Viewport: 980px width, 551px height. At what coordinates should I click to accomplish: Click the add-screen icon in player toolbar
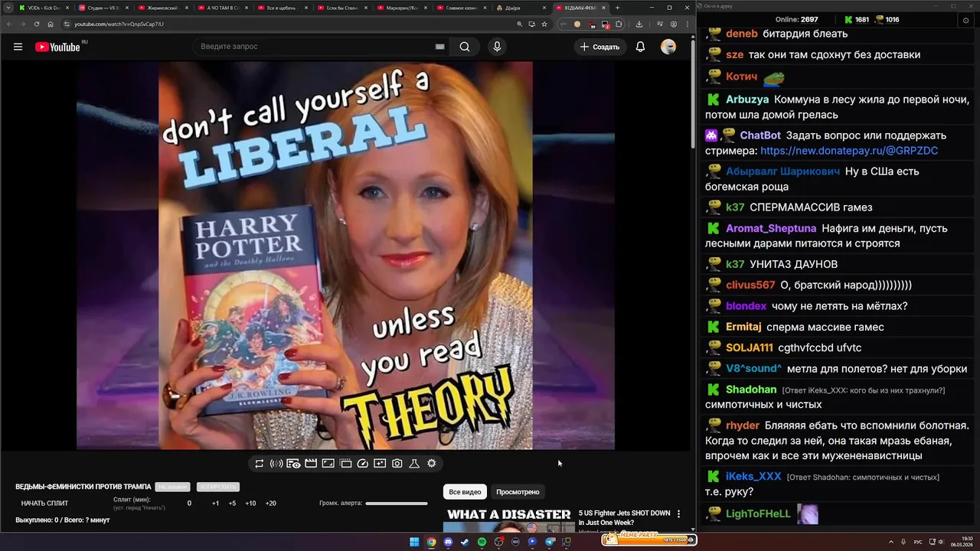(x=380, y=463)
